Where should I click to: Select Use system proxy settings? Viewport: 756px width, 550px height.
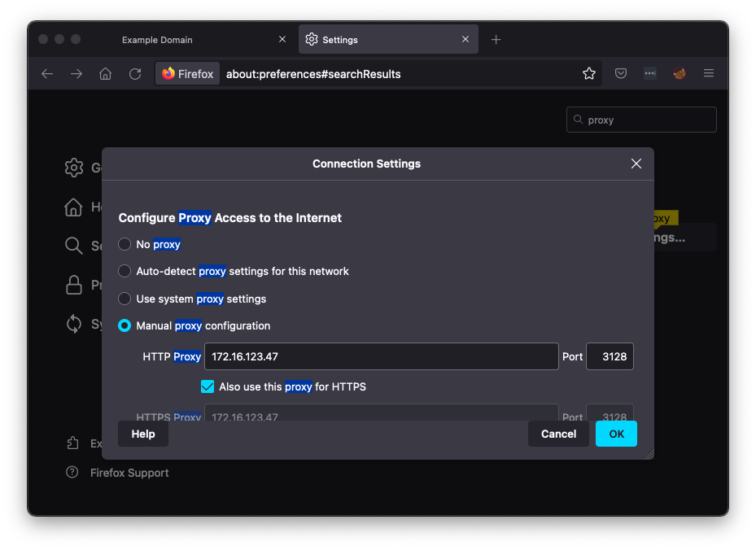(x=125, y=299)
